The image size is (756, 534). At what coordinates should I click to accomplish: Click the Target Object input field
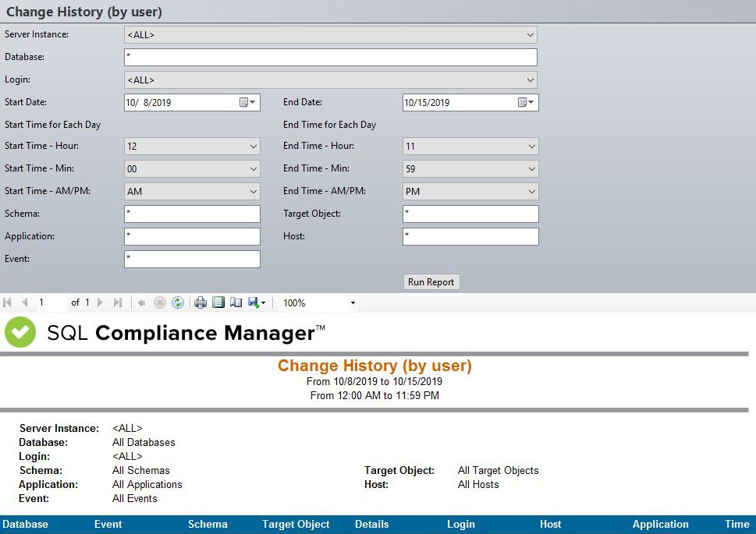click(470, 214)
